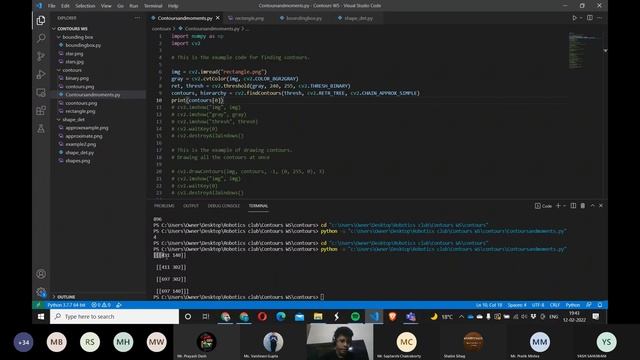The height and width of the screenshot is (360, 640).
Task: Click Ln 10 cursor position in status bar
Action: (489, 305)
